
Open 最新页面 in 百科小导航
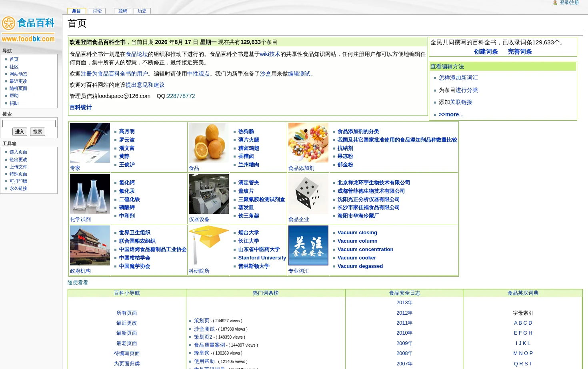tap(127, 333)
